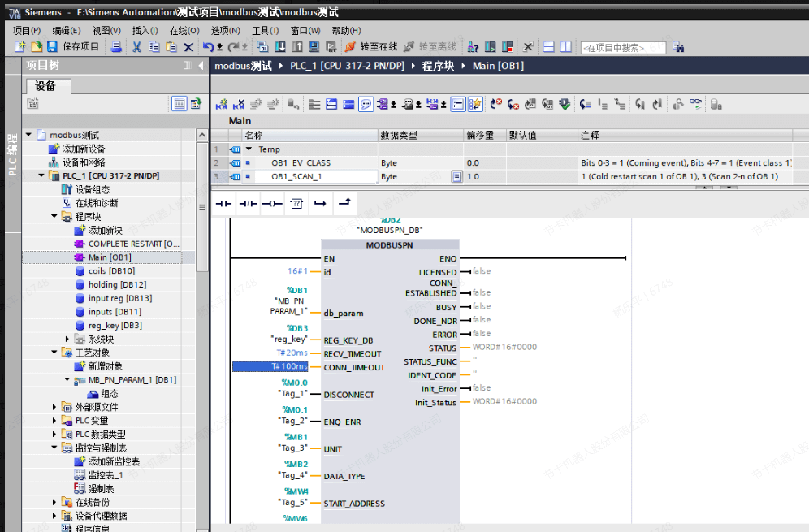809x532 pixels.
Task: Insert an empty box instruction
Action: [296, 203]
